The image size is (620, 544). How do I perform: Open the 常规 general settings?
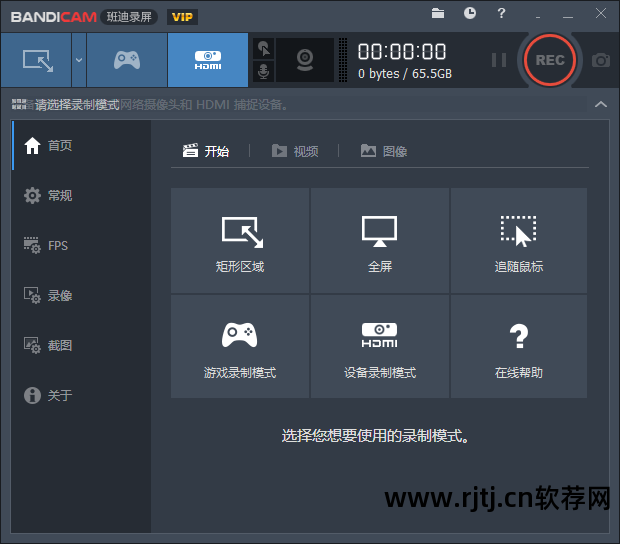point(81,195)
